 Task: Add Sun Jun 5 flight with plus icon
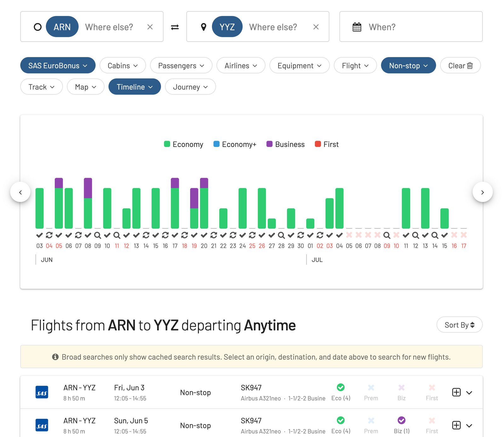(456, 425)
